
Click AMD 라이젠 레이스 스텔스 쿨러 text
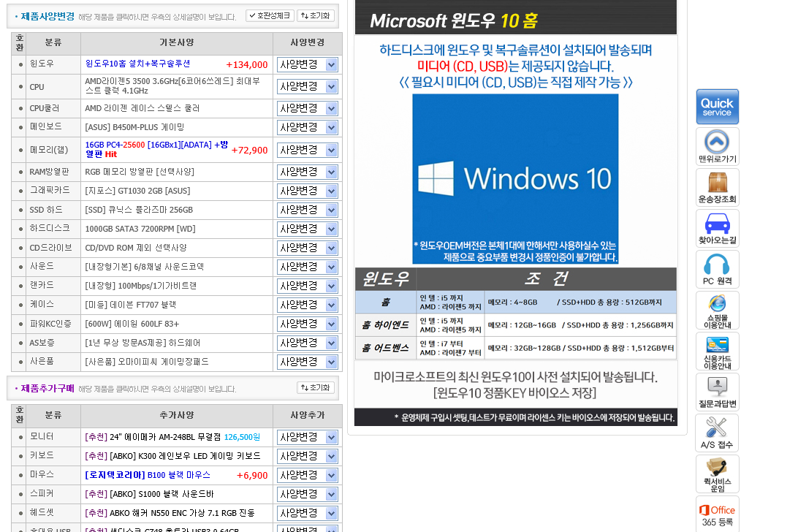[x=142, y=108]
